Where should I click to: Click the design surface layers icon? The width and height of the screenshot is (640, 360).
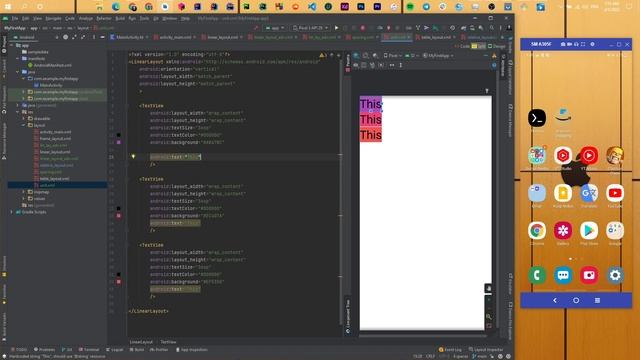point(356,56)
